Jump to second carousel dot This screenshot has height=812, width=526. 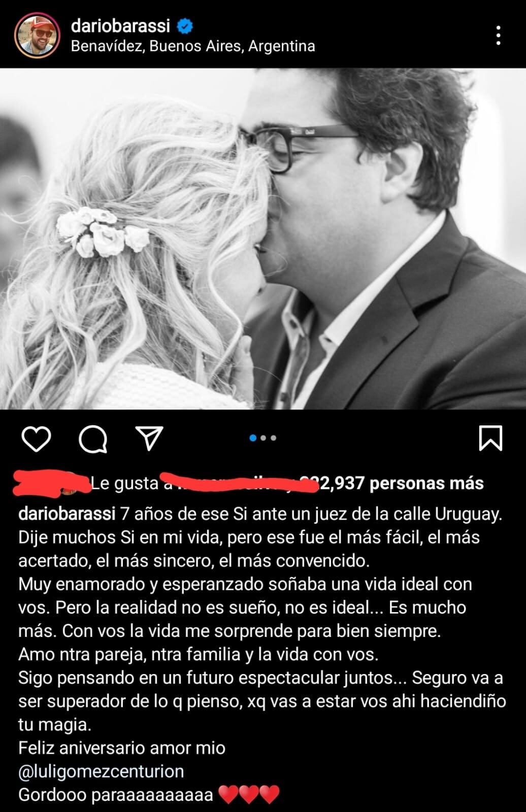tap(264, 438)
